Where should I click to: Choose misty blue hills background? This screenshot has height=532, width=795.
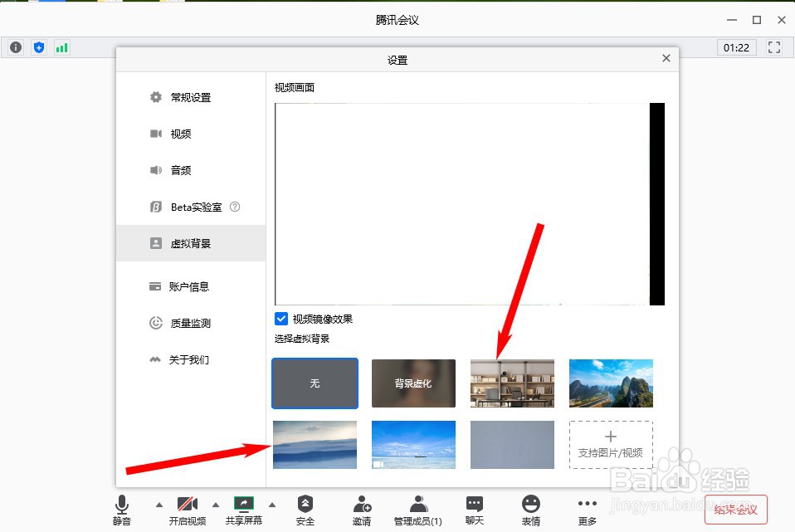315,445
